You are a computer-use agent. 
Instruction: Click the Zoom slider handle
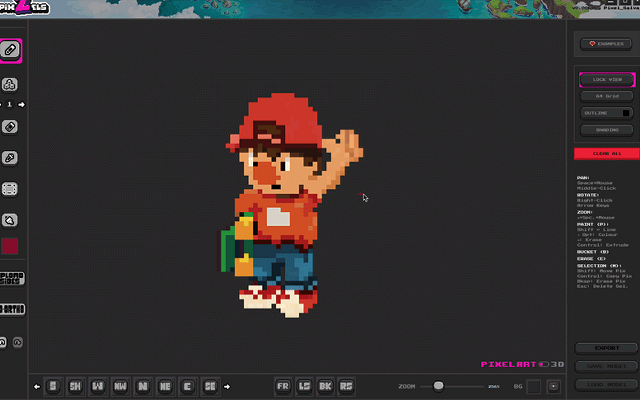[438, 386]
